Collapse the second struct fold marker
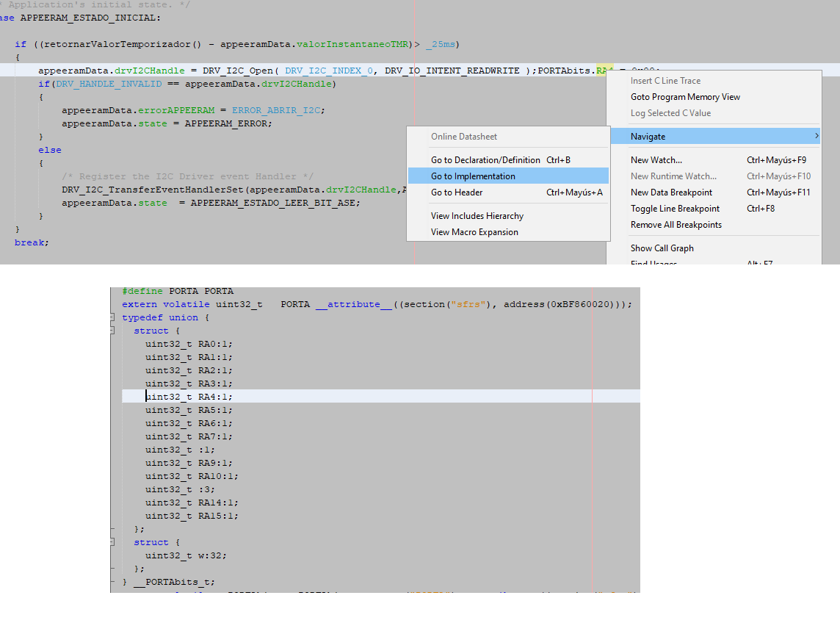This screenshot has height=623, width=840. pos(112,542)
